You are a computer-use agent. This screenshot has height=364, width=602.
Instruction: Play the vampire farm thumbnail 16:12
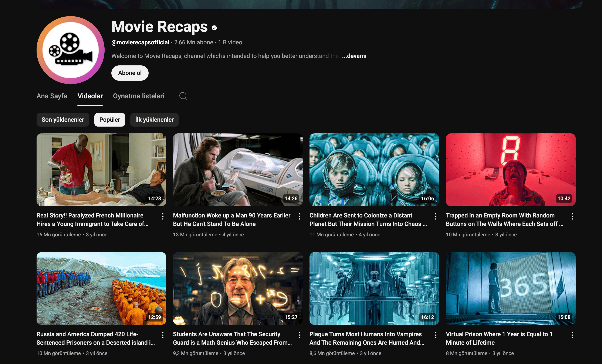coord(374,288)
